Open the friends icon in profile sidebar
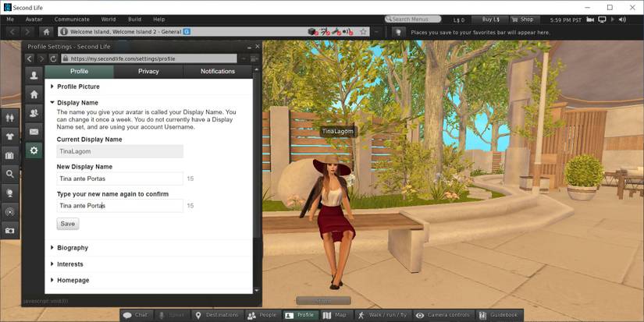644x322 pixels. 34,113
